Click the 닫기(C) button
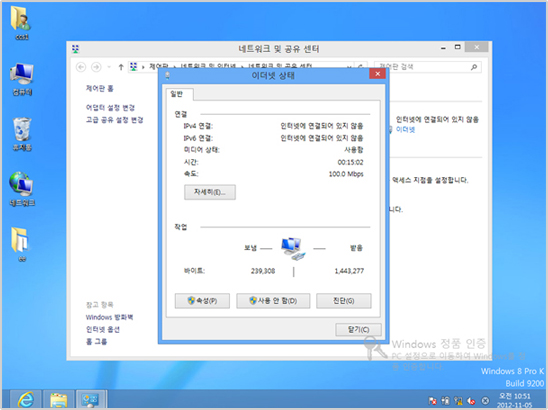548x410 pixels. [x=358, y=329]
